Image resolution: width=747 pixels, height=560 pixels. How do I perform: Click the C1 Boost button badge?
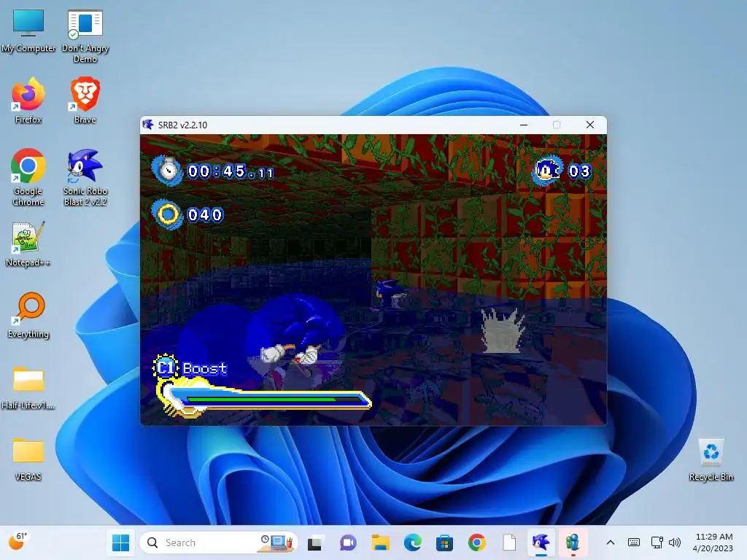pyautogui.click(x=166, y=367)
